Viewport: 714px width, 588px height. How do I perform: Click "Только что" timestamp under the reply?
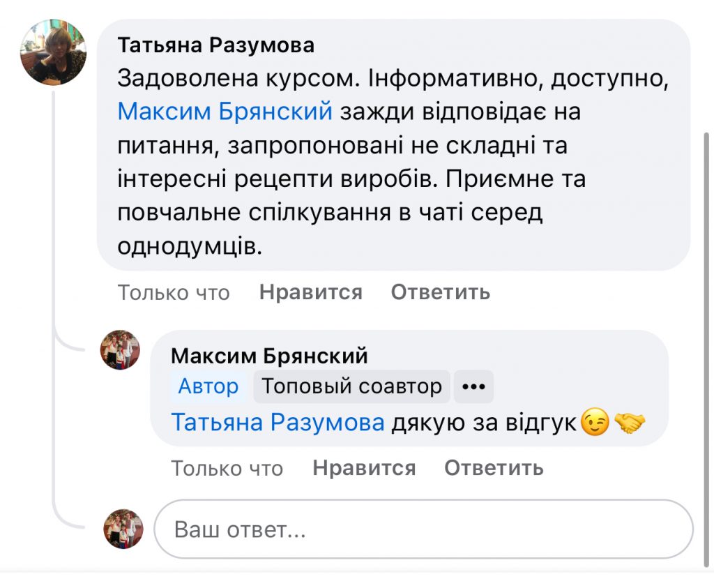click(227, 468)
